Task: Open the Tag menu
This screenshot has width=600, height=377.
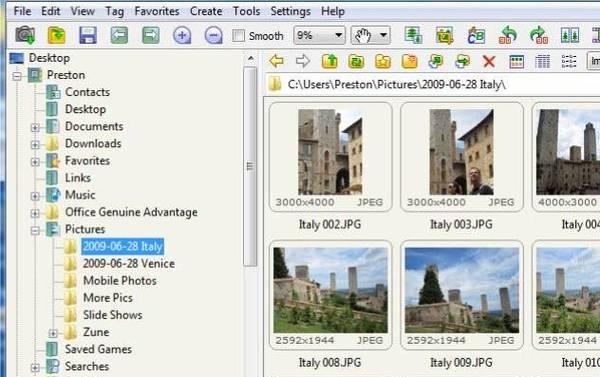Action: pyautogui.click(x=114, y=11)
